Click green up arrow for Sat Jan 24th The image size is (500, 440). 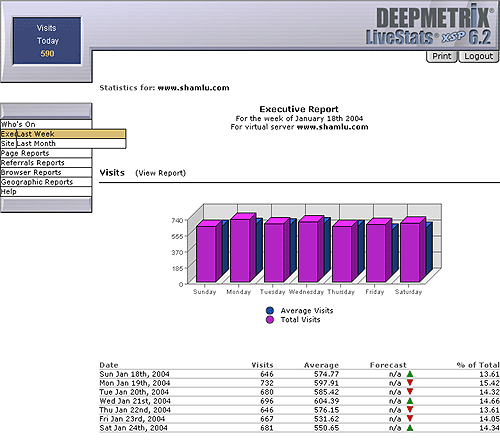click(410, 427)
